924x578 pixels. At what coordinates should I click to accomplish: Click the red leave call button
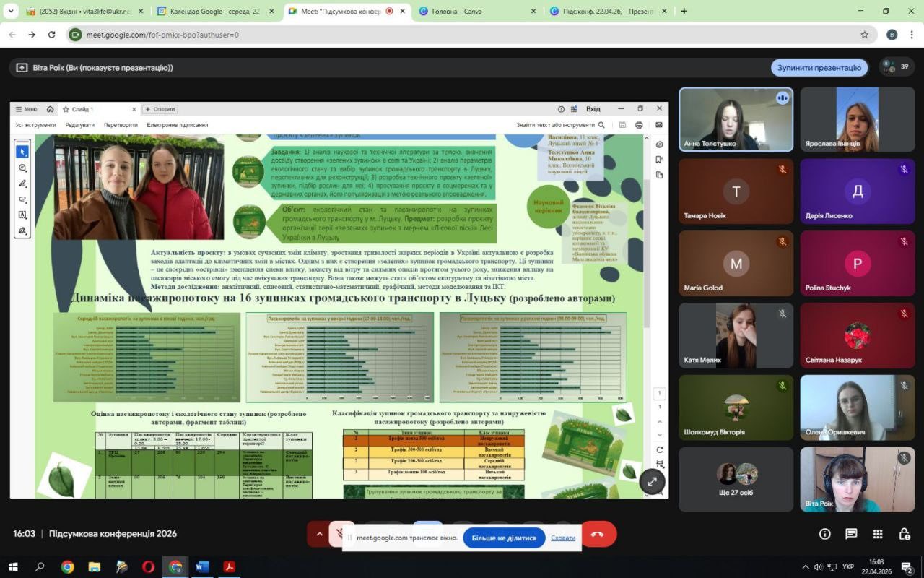coord(598,535)
